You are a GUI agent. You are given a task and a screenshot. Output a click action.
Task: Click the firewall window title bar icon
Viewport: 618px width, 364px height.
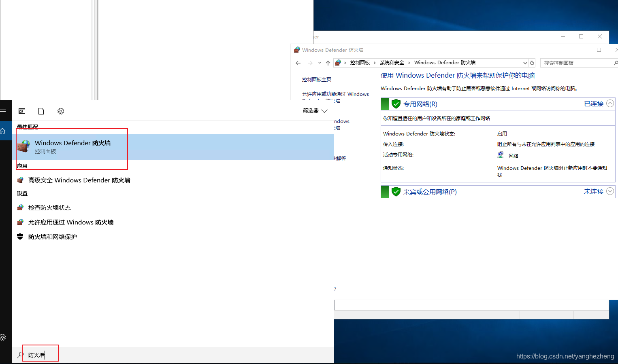tap(297, 50)
